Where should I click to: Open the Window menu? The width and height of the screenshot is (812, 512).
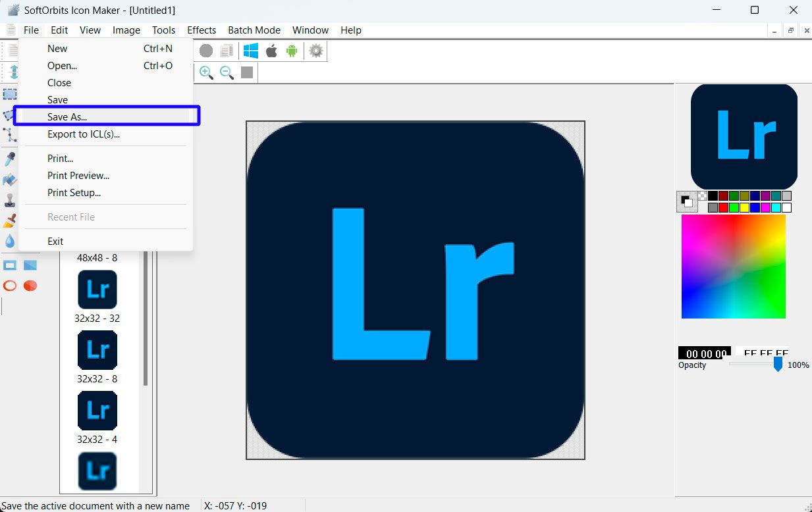(x=311, y=30)
